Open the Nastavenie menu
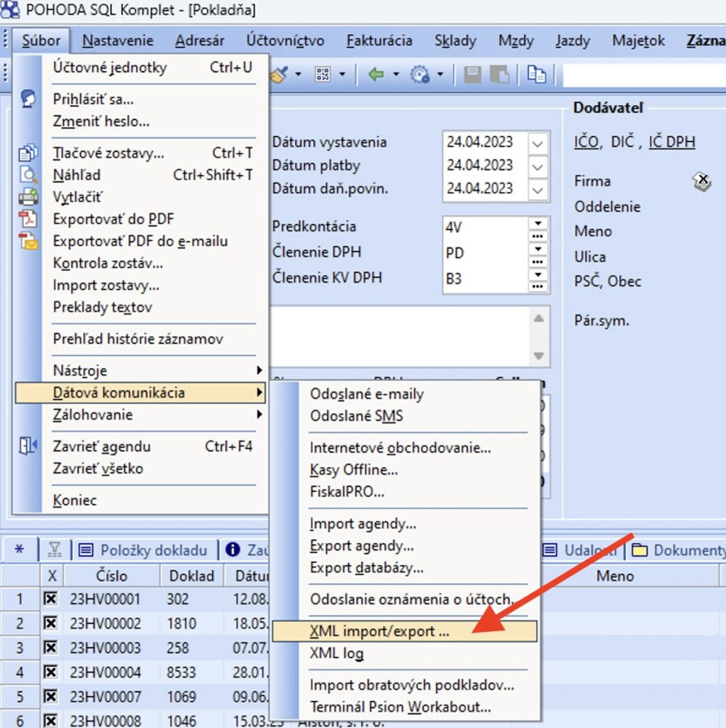 pos(118,40)
